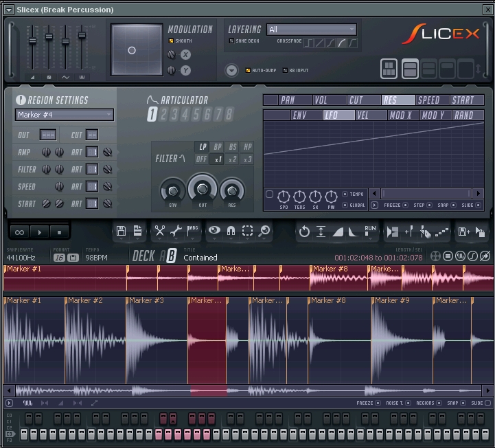Toggle the Auto-Dump checkbox
The height and width of the screenshot is (448, 495).
[248, 70]
